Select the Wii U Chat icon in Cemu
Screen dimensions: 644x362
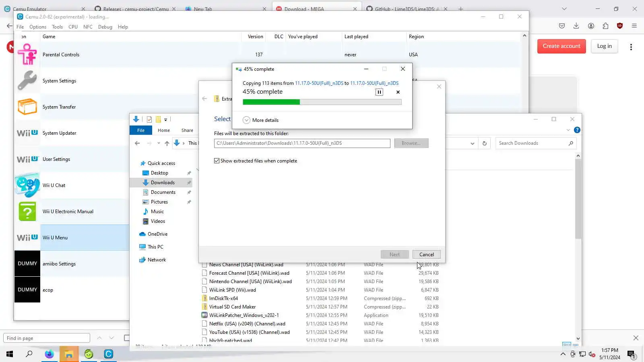(x=27, y=185)
